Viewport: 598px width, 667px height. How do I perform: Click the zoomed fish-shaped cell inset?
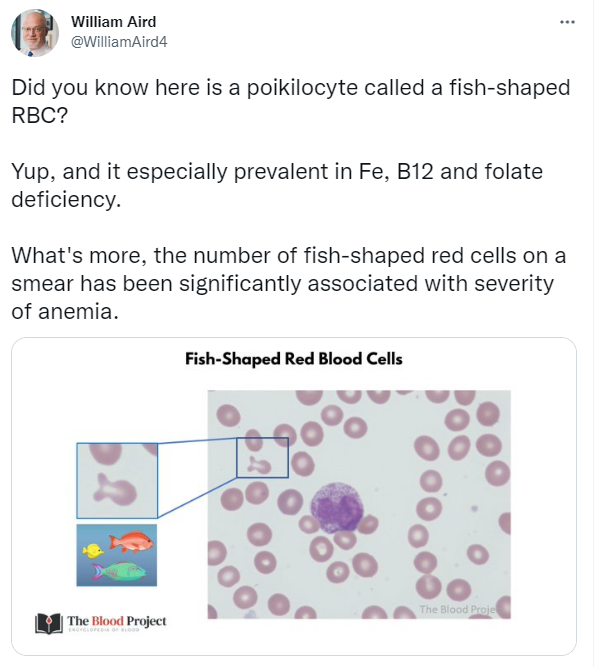click(117, 481)
